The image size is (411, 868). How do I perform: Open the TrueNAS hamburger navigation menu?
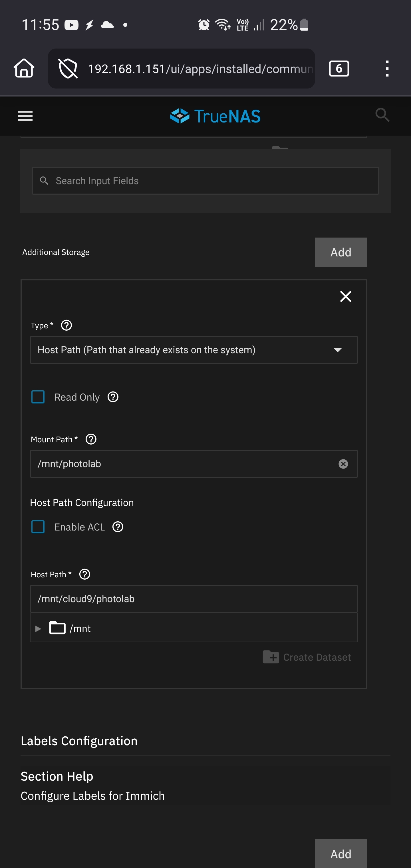click(25, 116)
